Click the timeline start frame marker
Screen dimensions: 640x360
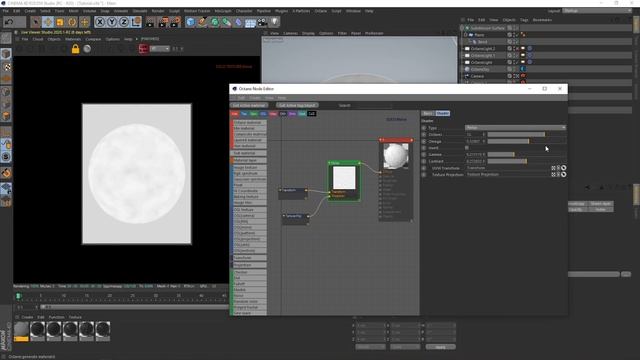(x=18, y=296)
